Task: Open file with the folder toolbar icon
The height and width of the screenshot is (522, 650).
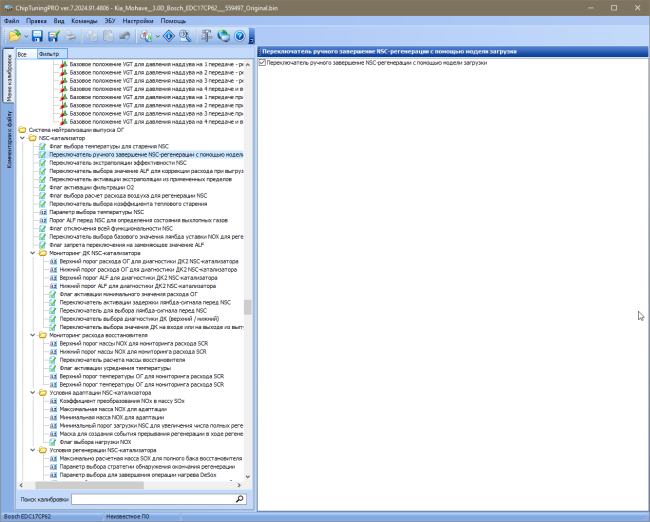Action: coord(15,36)
